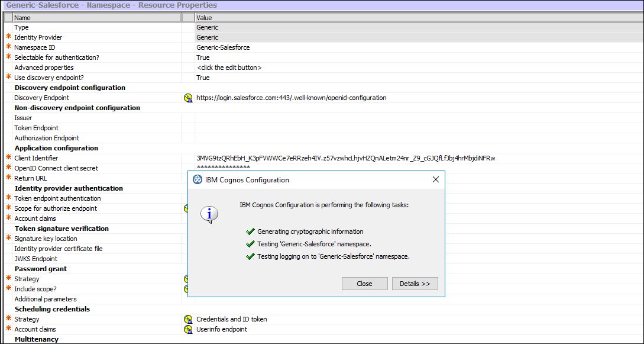
Task: Click the icon beside Credentials and ID token
Action: click(x=188, y=319)
